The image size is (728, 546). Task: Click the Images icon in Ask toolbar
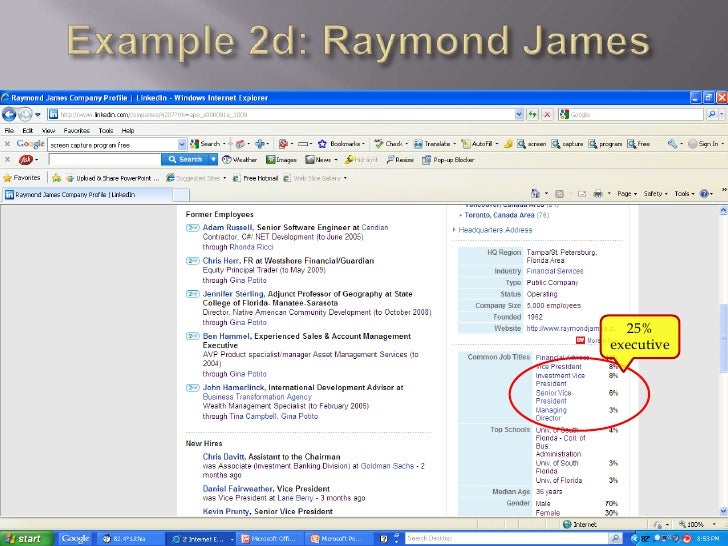271,160
